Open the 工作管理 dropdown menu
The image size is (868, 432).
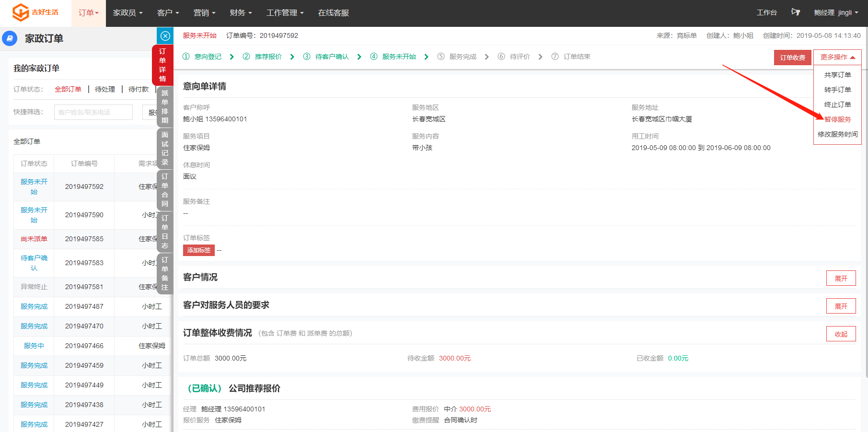tap(285, 13)
